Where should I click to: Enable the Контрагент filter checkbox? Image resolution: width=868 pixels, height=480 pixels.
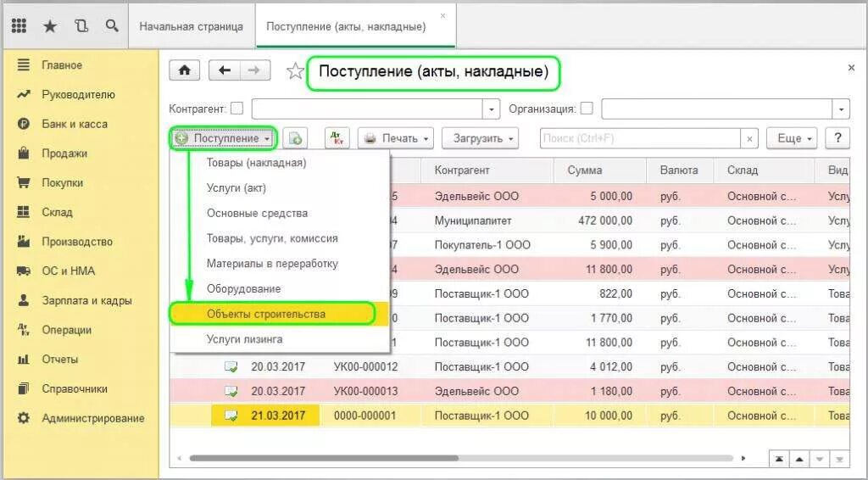pyautogui.click(x=237, y=109)
